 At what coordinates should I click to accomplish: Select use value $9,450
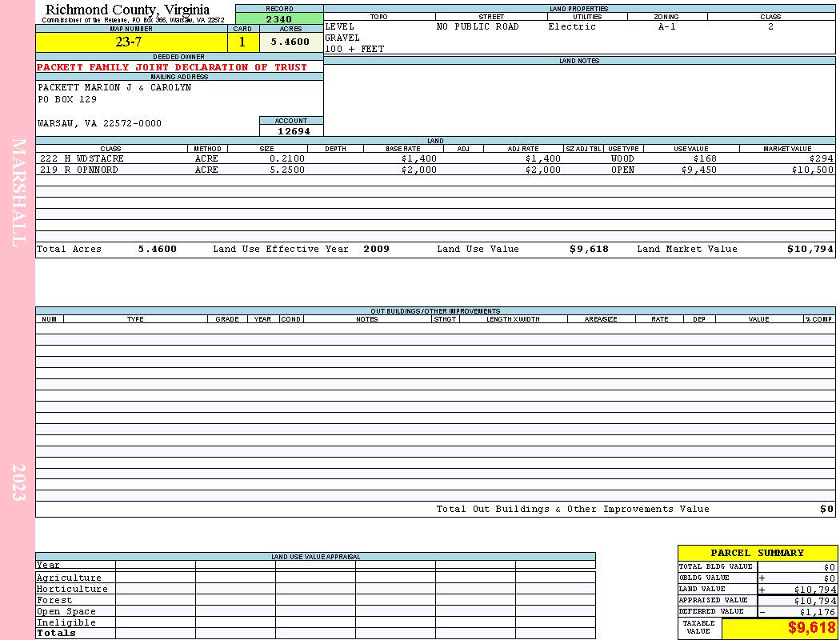(698, 170)
